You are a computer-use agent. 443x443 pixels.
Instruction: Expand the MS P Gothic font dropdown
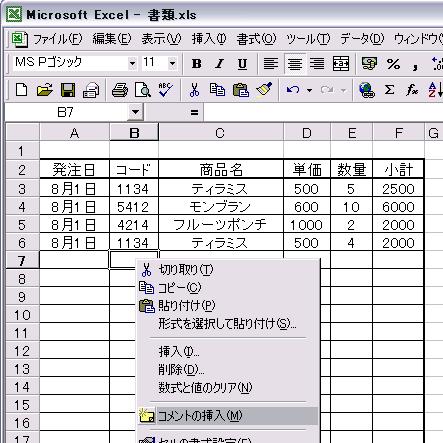[x=132, y=63]
